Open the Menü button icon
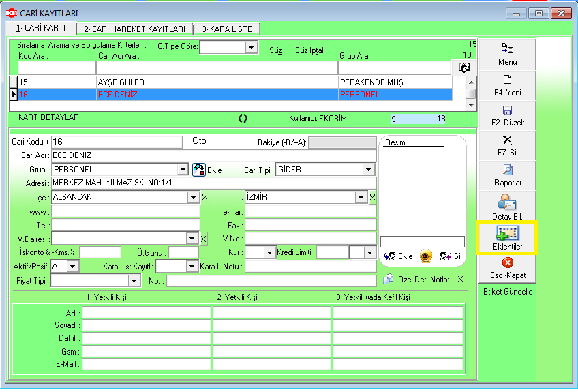Viewport: 578px width, 392px height. [x=507, y=48]
